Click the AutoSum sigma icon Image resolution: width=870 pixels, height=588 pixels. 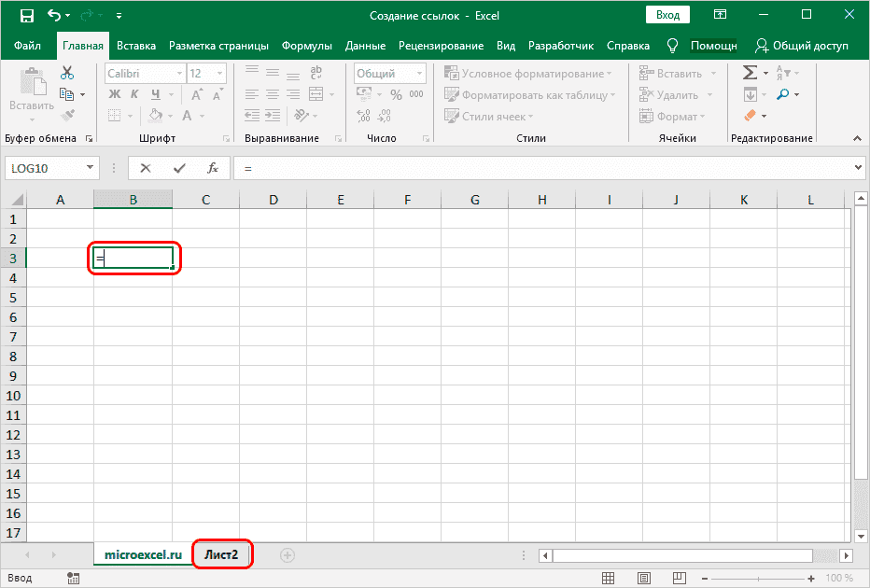(x=750, y=73)
